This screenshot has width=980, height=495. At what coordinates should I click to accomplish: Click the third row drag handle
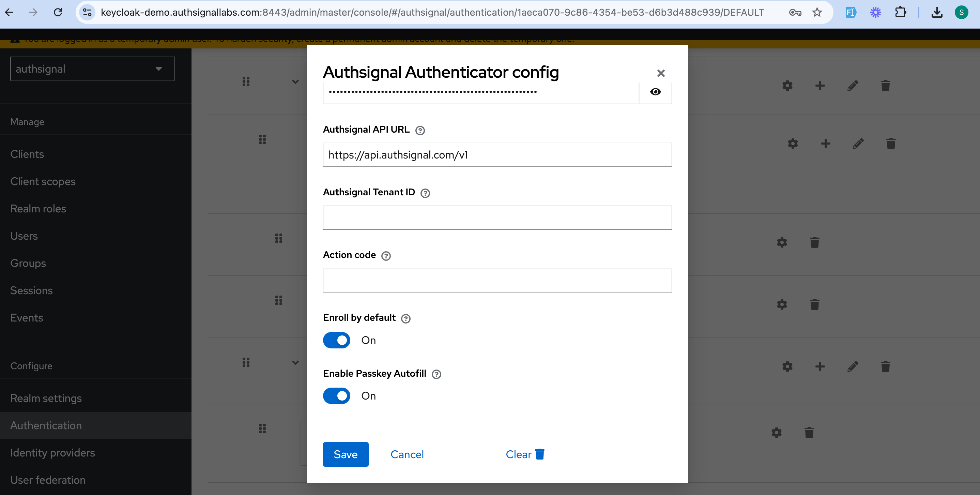click(279, 238)
